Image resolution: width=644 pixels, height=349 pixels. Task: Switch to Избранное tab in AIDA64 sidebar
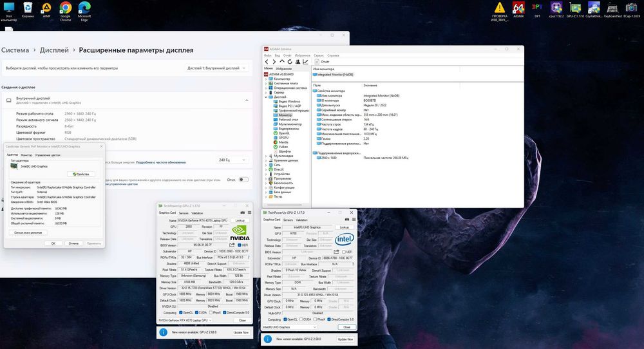pos(284,68)
